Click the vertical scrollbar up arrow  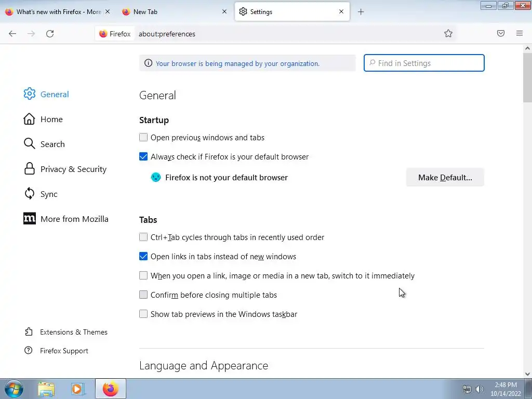[527, 48]
